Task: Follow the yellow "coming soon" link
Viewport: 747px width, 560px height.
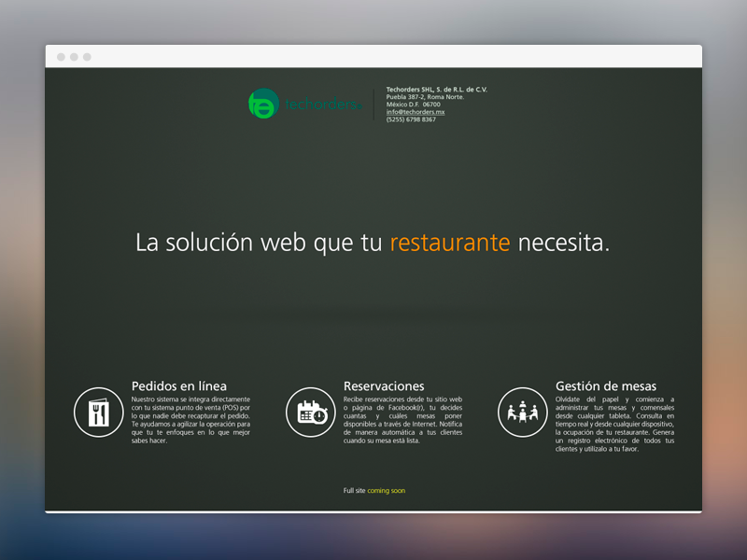Action: (x=387, y=490)
